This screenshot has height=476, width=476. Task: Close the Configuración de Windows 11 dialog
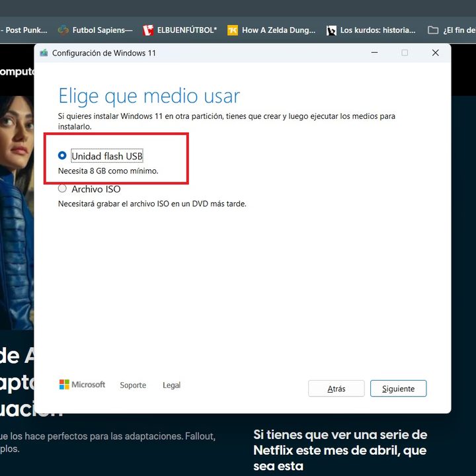click(x=435, y=53)
